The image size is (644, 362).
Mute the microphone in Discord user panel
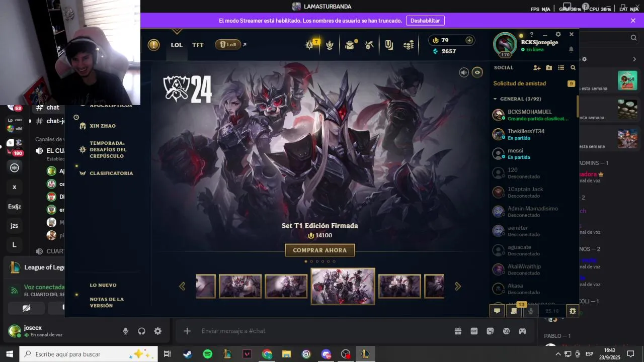[x=125, y=331]
